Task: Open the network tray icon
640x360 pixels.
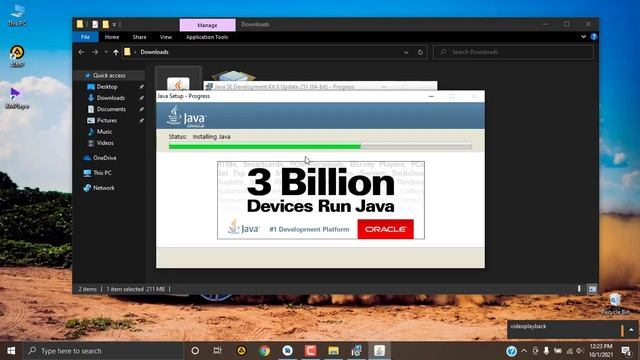Action: 569,351
